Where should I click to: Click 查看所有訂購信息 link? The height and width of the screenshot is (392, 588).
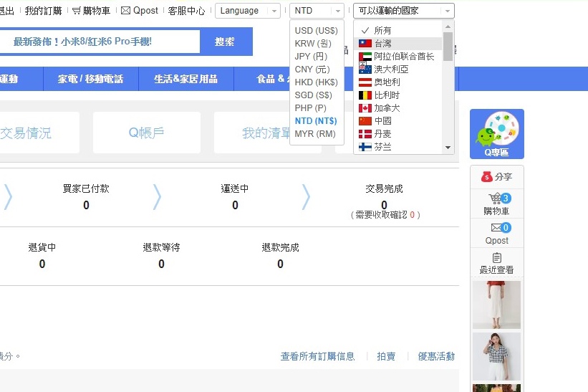point(317,356)
